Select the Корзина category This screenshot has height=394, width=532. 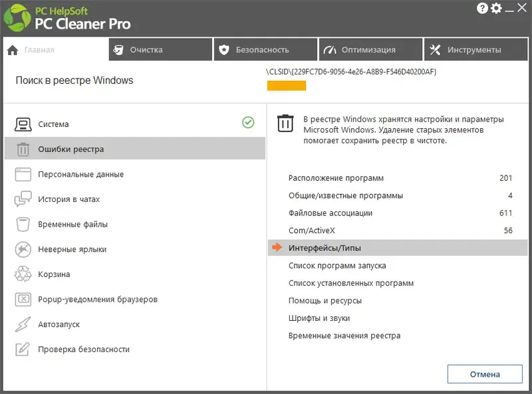point(135,274)
